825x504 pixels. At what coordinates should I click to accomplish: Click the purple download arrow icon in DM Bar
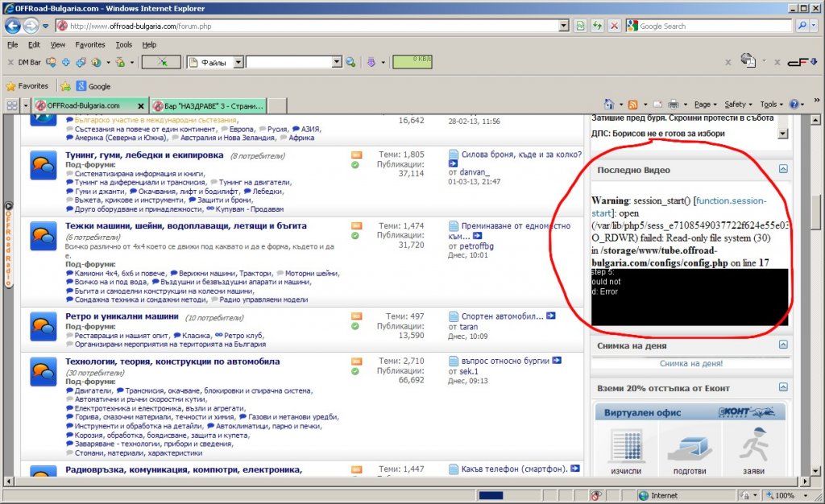point(371,62)
